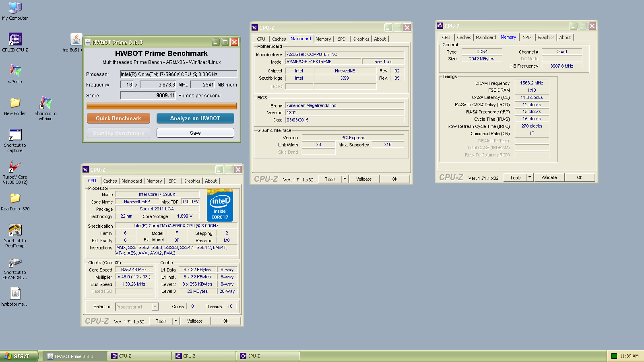This screenshot has width=644, height=362.
Task: Click the Memory CPU-Z window title icon
Action: tap(440, 26)
